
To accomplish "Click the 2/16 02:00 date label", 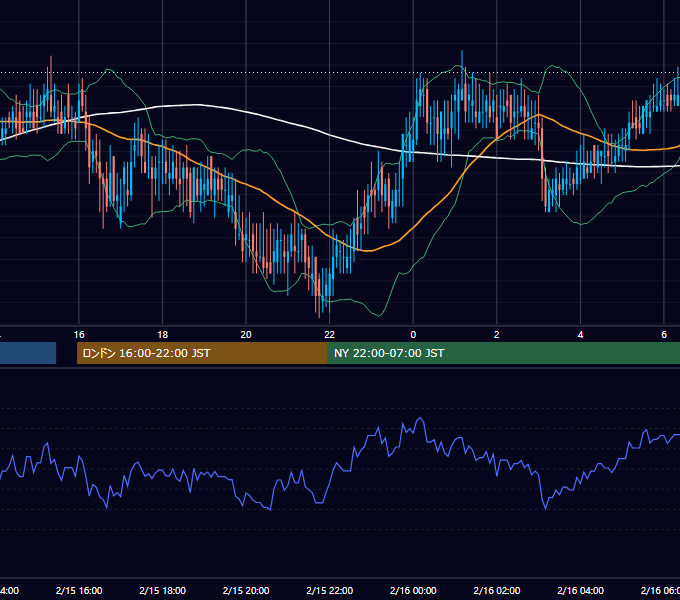I will point(497,590).
